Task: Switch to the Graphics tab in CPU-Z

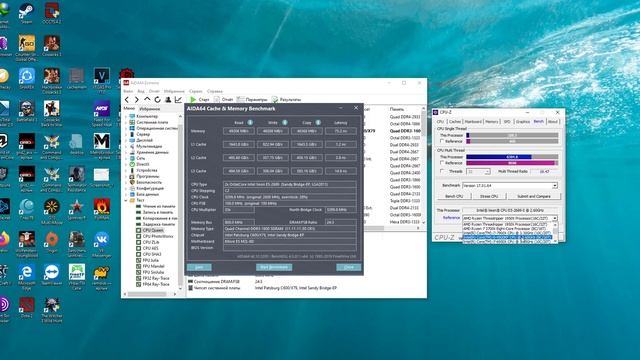Action: pyautogui.click(x=522, y=122)
